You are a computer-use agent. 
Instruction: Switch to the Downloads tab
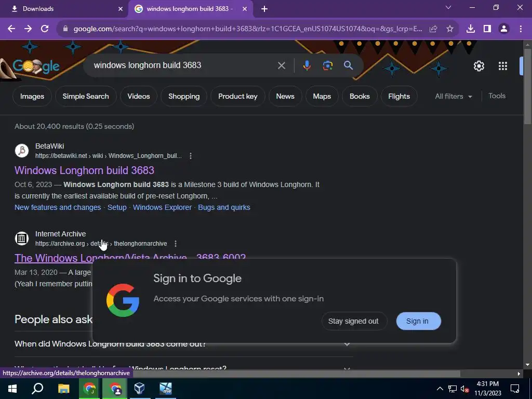tap(64, 9)
